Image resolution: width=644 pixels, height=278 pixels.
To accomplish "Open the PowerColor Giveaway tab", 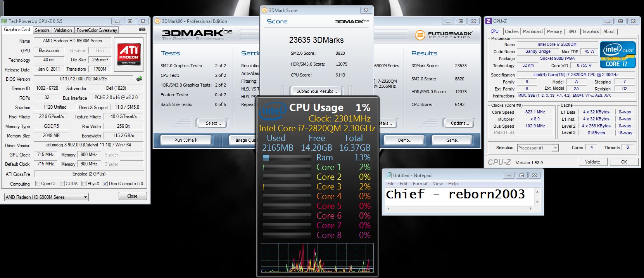I will click(x=97, y=30).
